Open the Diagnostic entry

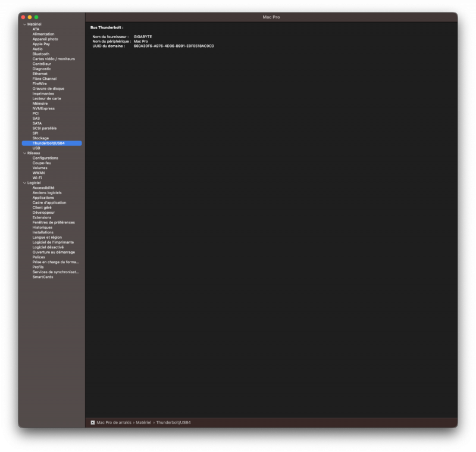[42, 69]
